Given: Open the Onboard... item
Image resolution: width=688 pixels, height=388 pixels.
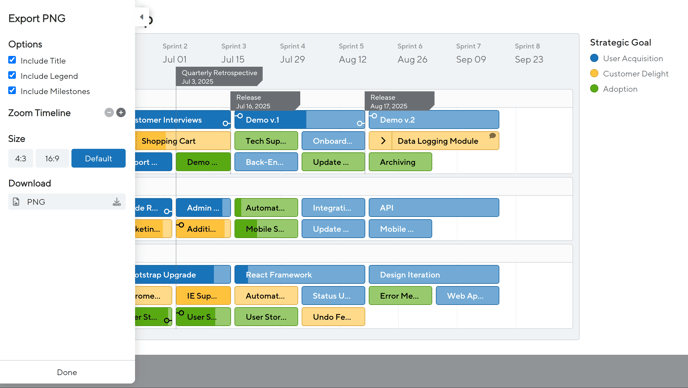Looking at the screenshot, I should click(x=333, y=141).
